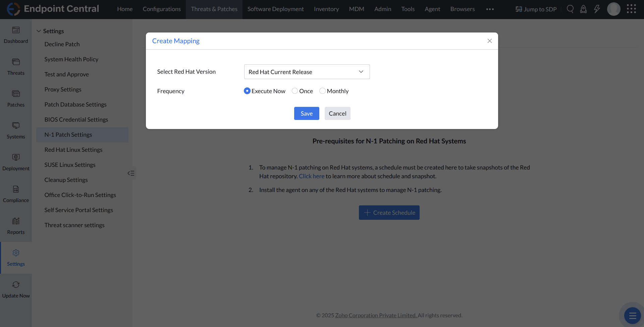Open the Systems sidebar icon
Screen dimensions: 644x327
16,126
